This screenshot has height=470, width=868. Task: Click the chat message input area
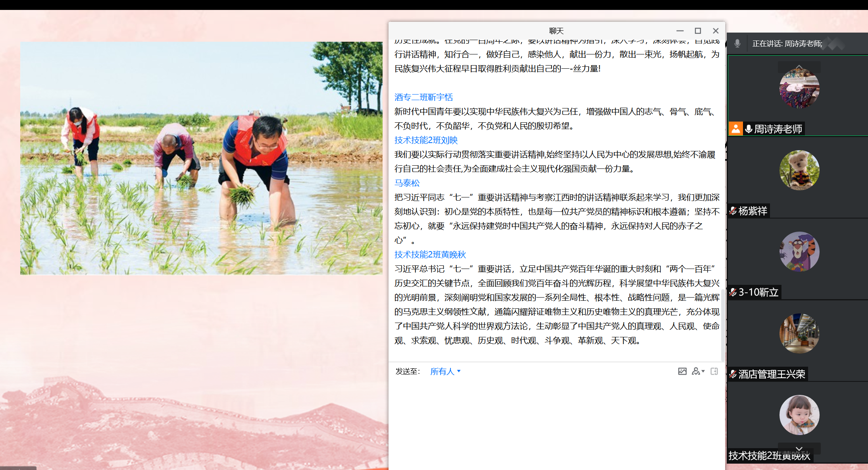[556, 421]
